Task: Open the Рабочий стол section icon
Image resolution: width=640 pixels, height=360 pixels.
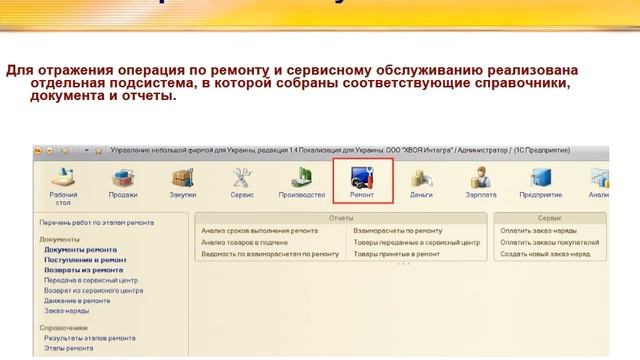Action: click(x=63, y=185)
